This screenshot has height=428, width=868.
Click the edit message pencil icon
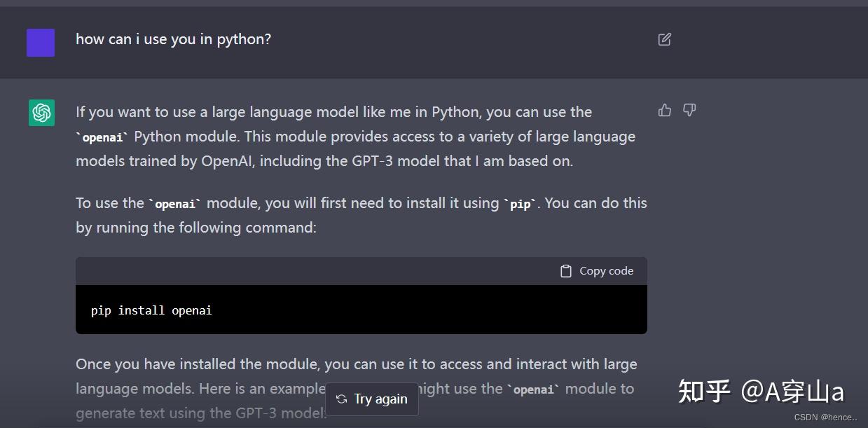click(665, 39)
